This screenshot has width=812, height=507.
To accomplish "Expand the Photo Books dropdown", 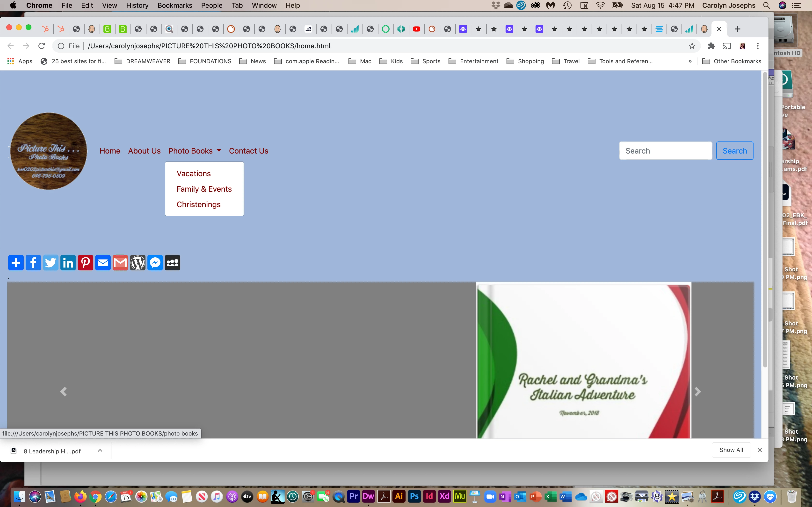I will click(195, 151).
